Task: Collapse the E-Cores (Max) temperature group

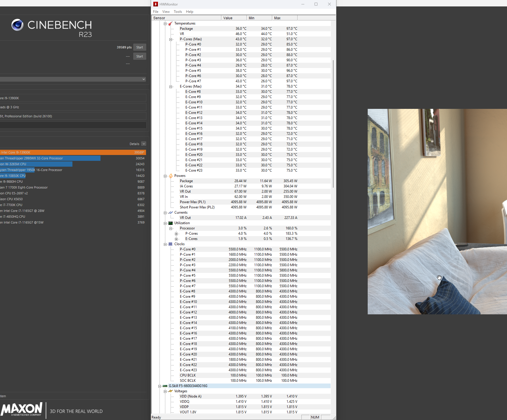Action: (171, 87)
